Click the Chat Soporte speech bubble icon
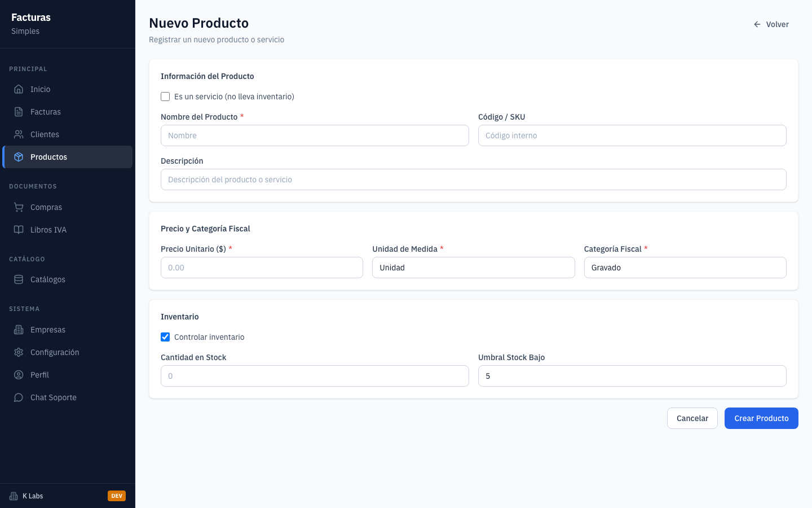Screen dimensions: 812x508 point(19,397)
